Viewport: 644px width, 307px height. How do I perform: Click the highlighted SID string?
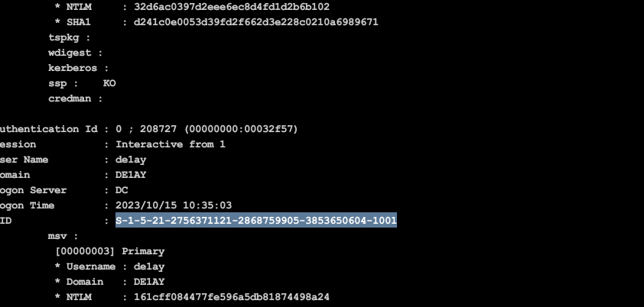tap(256, 221)
